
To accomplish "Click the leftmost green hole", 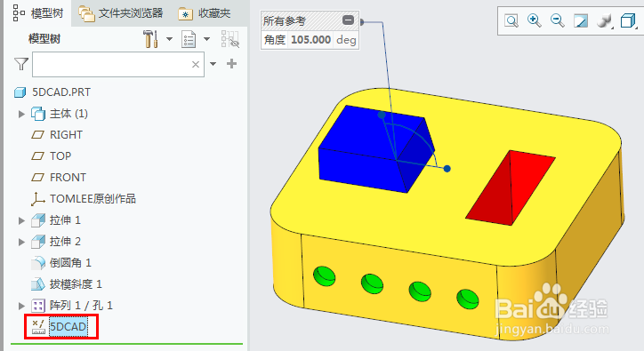I will tap(324, 276).
